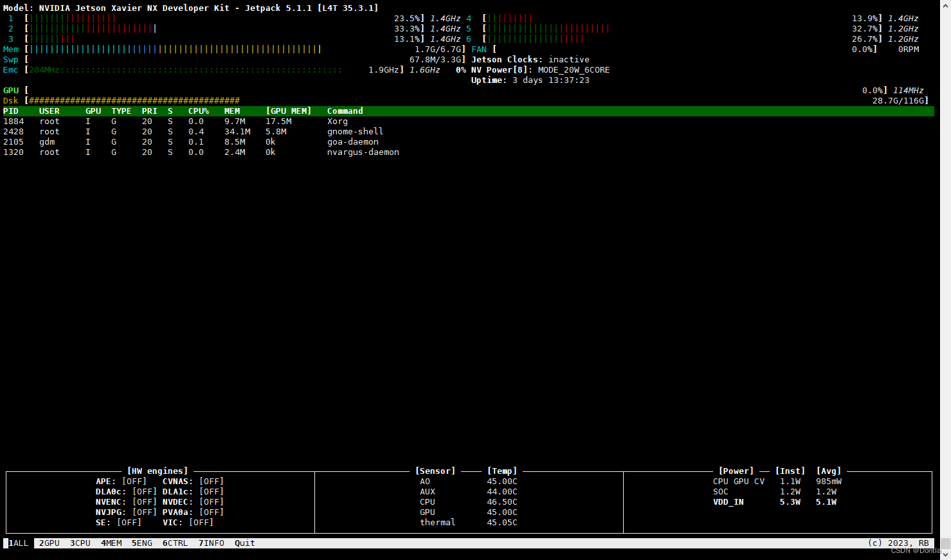951x560 pixels.
Task: Click the window's vertical scrollbar
Action: pyautogui.click(x=945, y=280)
